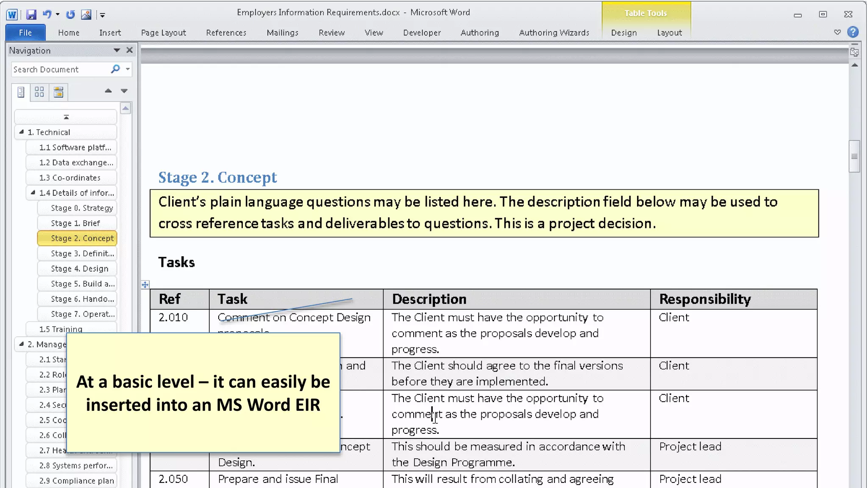Open the Authoring Wizards tab
This screenshot has width=868, height=488.
coord(554,33)
